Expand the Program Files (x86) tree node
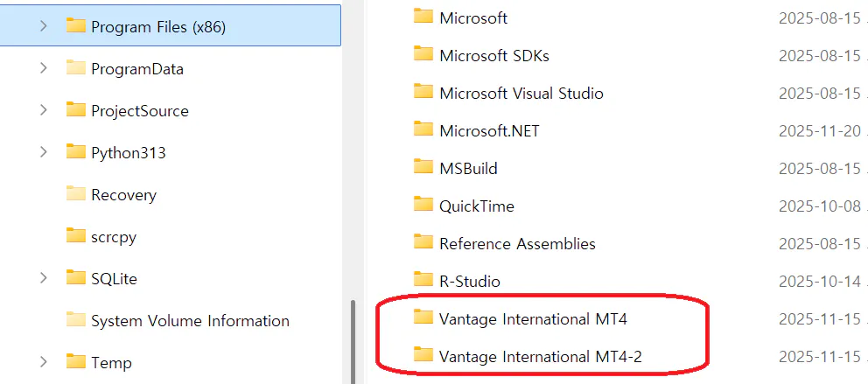This screenshot has height=384, width=868. coord(43,26)
